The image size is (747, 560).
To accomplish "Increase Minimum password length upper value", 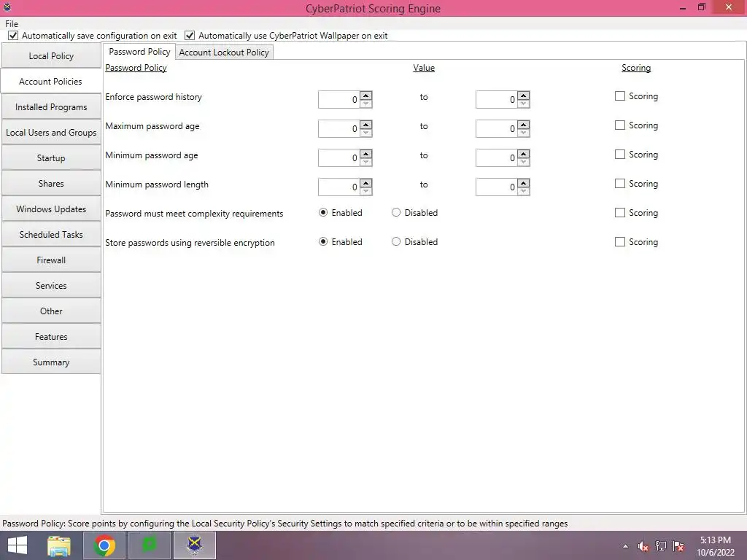I will pos(524,182).
